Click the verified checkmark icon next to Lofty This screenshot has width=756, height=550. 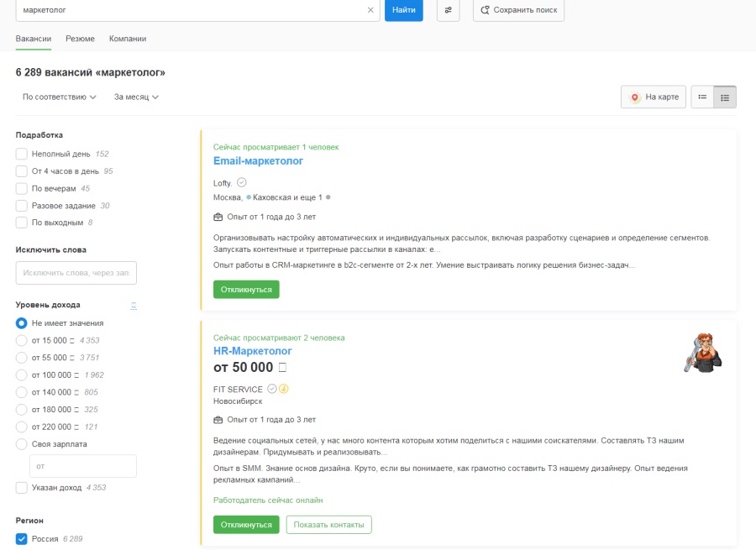[x=242, y=182]
